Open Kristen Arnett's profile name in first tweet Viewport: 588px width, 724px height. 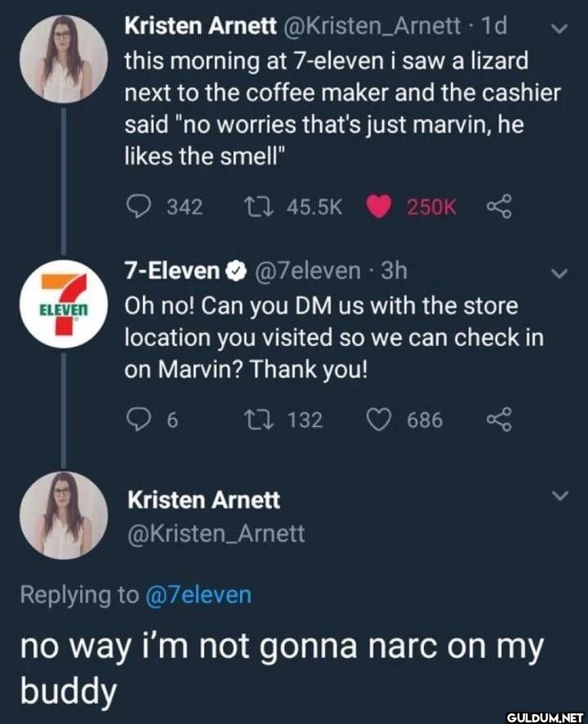pyautogui.click(x=200, y=26)
